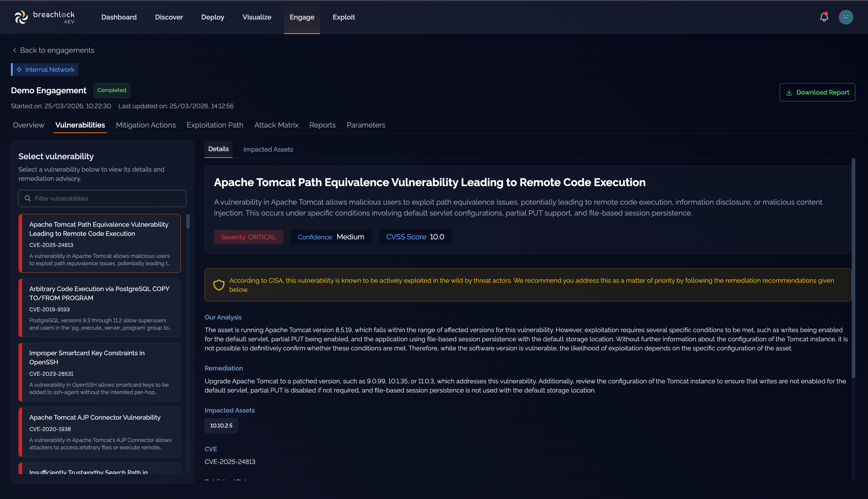Go back to engagements
868x499 pixels.
coord(54,50)
